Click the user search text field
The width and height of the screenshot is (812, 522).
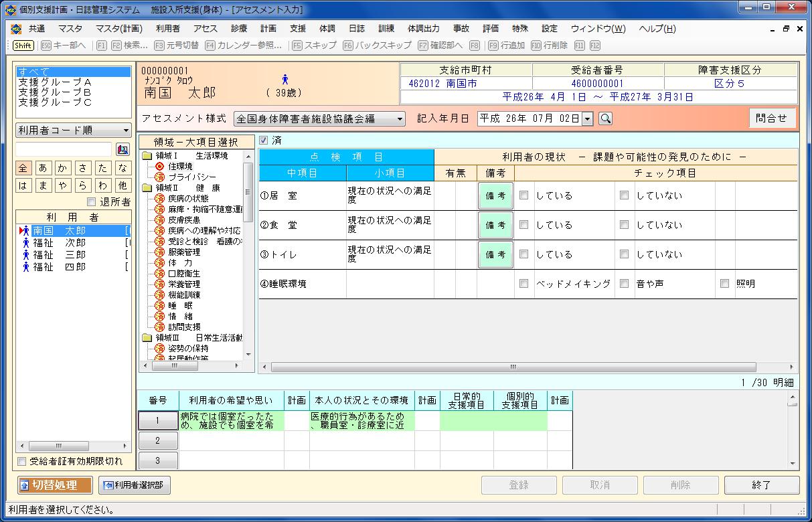(64, 149)
